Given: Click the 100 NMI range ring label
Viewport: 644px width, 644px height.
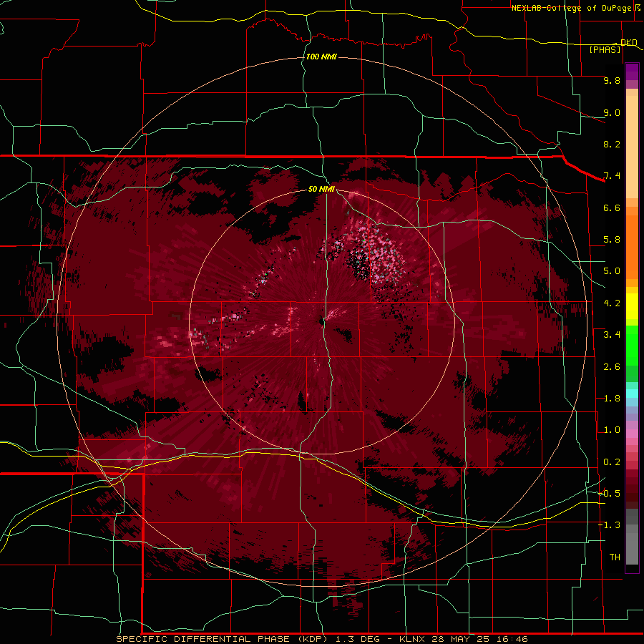Looking at the screenshot, I should point(321,57).
